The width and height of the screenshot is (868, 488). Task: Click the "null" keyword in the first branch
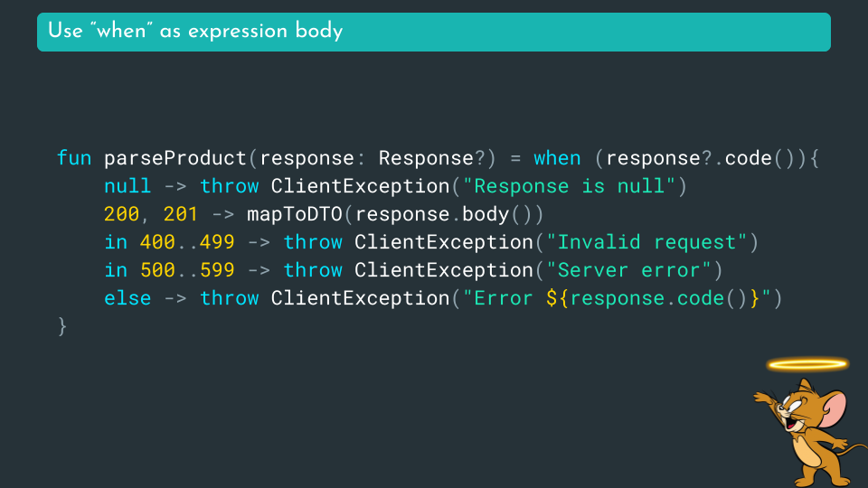pos(127,186)
